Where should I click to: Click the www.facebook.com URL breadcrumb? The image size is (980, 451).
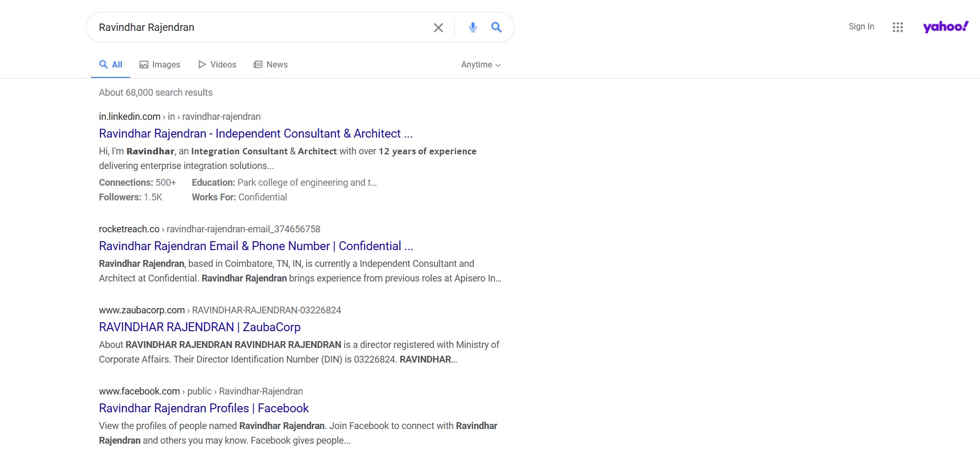[x=139, y=391]
